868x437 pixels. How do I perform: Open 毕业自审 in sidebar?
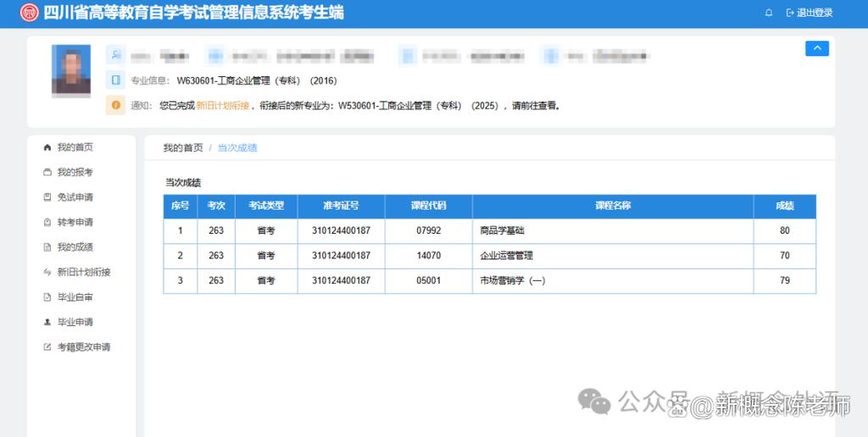(x=75, y=297)
